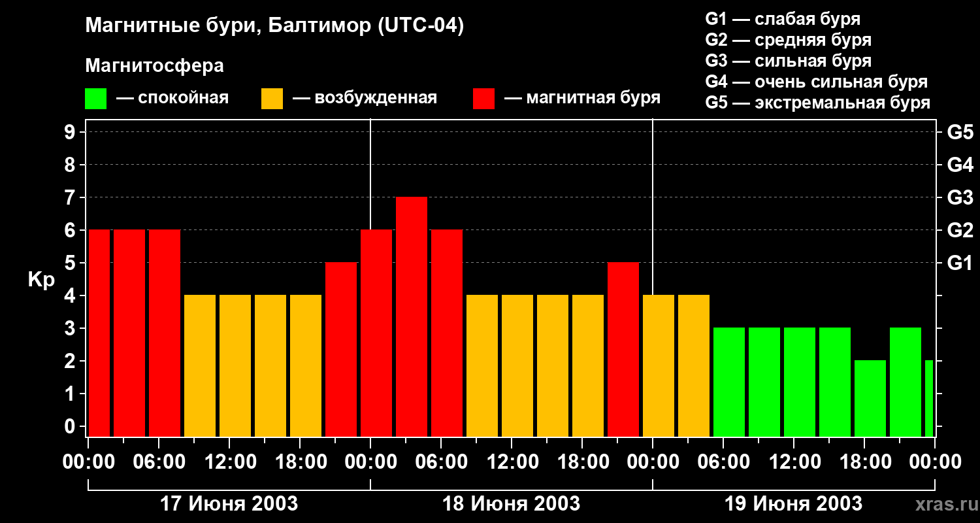Pick the green Kp 3 bar between the Kp 2 bars
This screenshot has width=980, height=523.
coord(906,382)
